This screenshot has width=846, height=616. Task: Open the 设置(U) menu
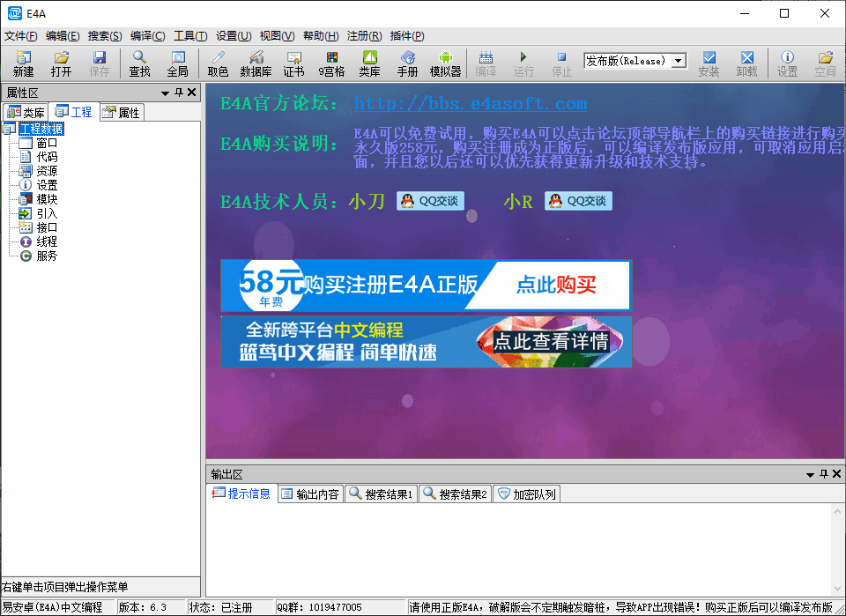pos(234,36)
